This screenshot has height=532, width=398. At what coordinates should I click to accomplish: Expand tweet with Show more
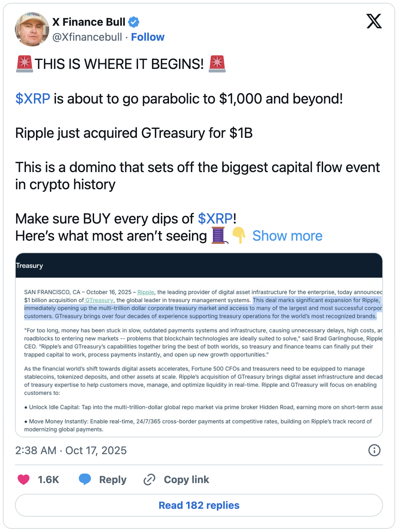tap(287, 236)
